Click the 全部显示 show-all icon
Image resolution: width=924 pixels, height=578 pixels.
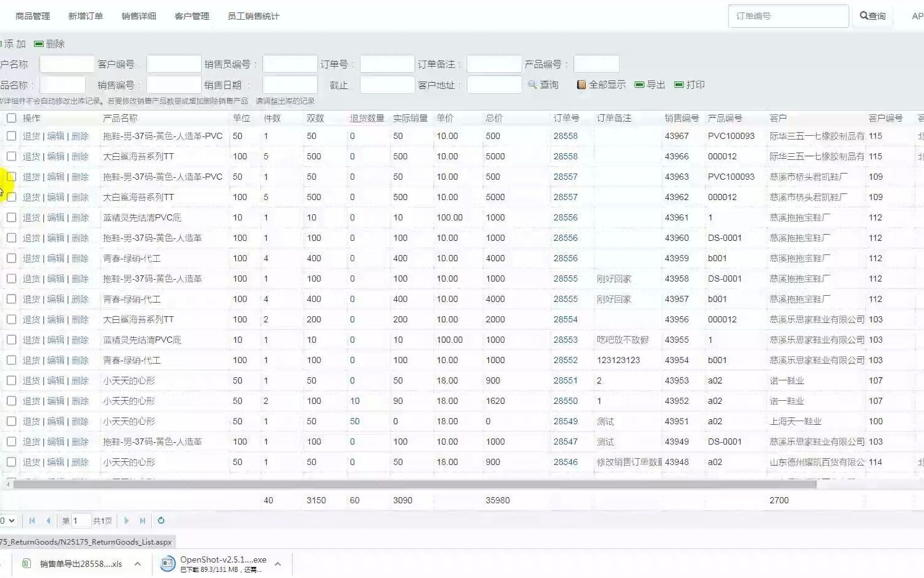(581, 85)
